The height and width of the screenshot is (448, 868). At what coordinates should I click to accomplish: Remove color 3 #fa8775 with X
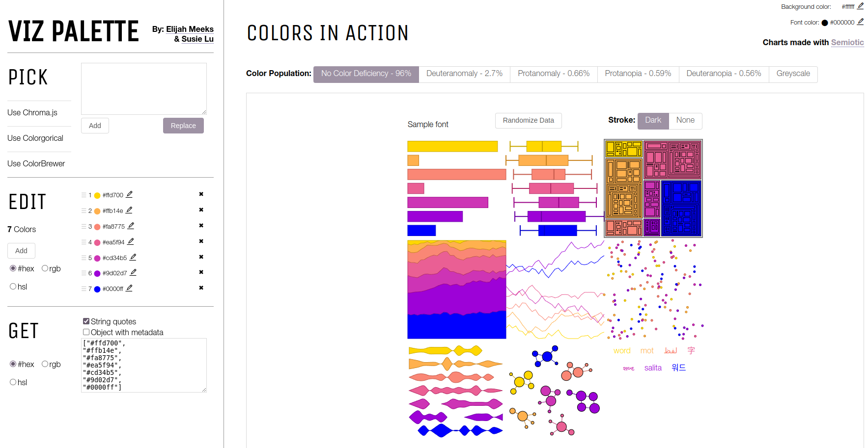pos(201,226)
